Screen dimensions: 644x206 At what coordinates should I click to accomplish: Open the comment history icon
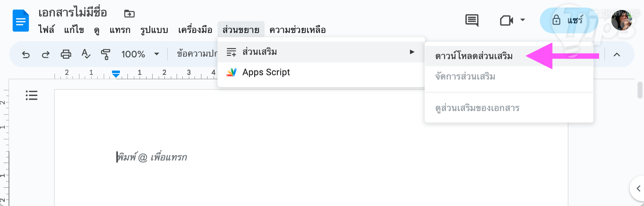point(472,20)
